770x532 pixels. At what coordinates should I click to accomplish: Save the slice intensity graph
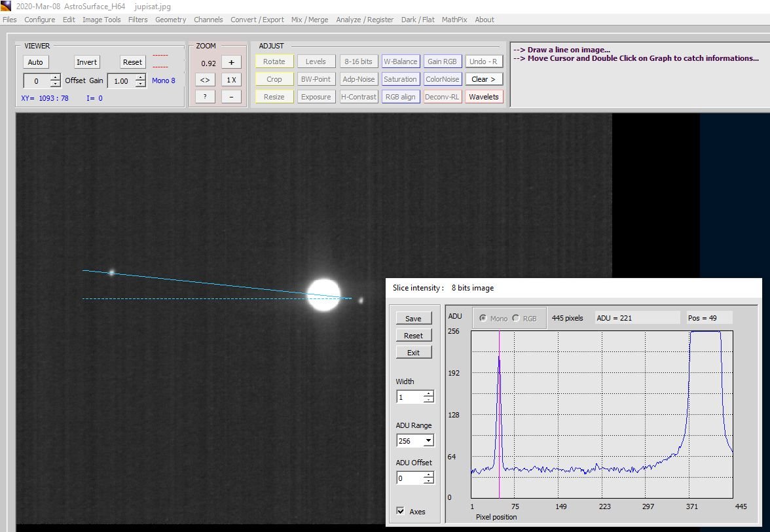pos(413,319)
